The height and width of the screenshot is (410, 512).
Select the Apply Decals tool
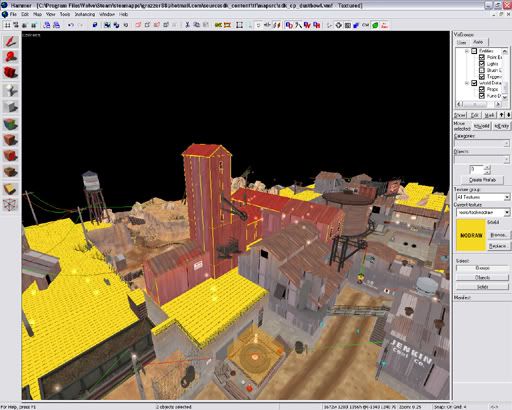(10, 156)
